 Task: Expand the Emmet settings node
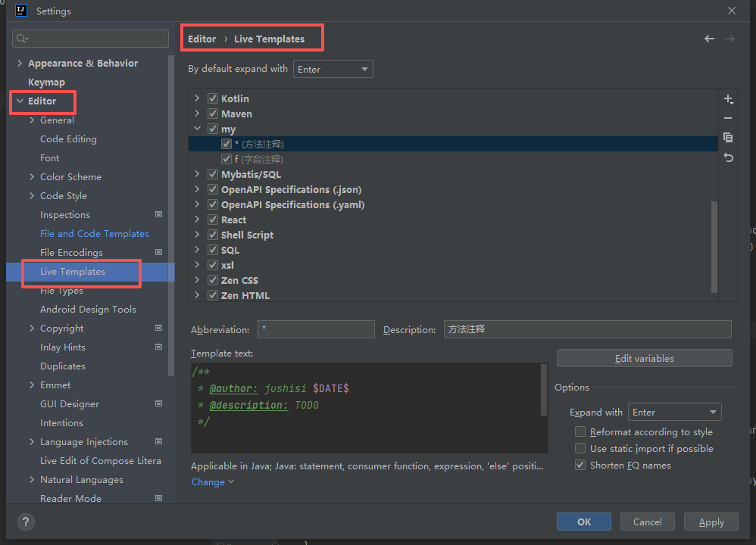(x=32, y=385)
